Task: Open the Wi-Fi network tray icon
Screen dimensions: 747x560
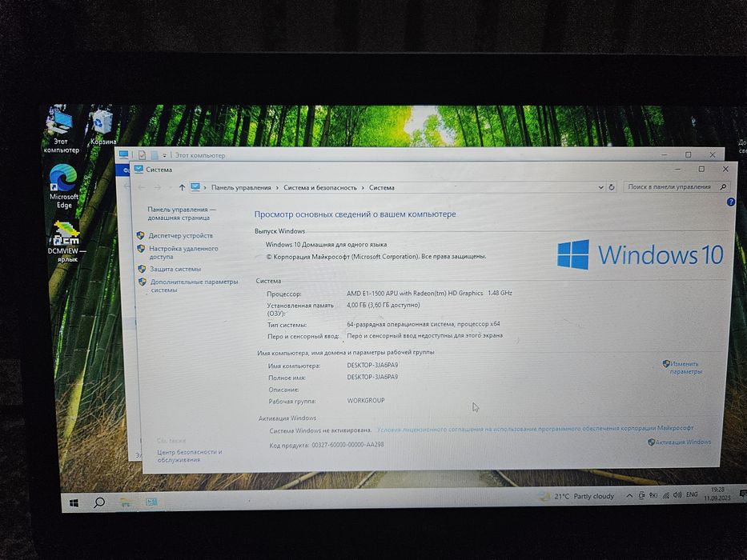Action: [x=665, y=495]
